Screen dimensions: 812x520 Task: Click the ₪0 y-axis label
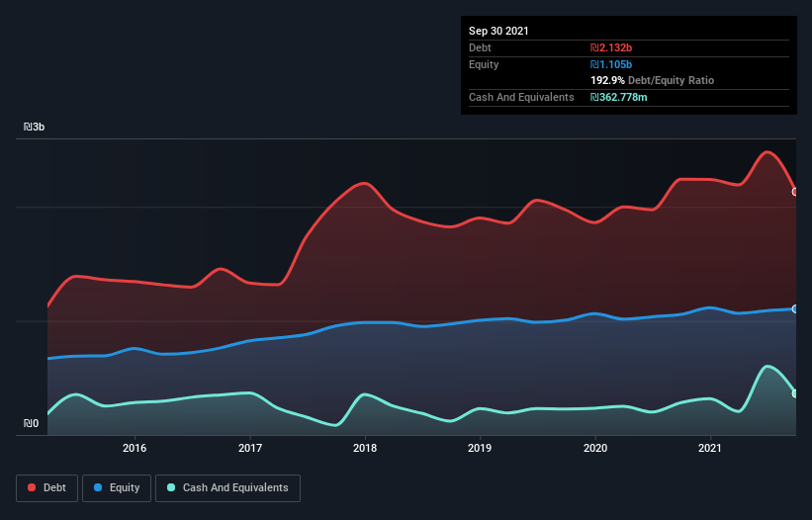click(x=31, y=423)
